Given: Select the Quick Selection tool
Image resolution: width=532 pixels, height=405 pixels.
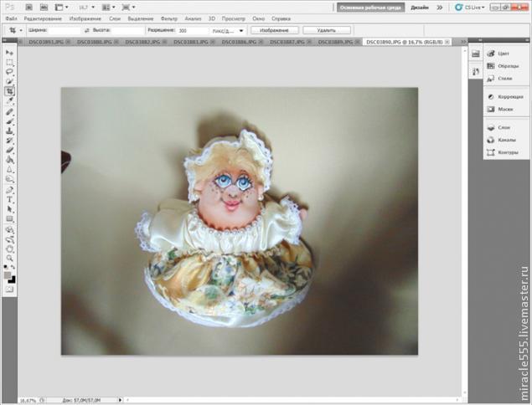Looking at the screenshot, I should click(x=9, y=81).
